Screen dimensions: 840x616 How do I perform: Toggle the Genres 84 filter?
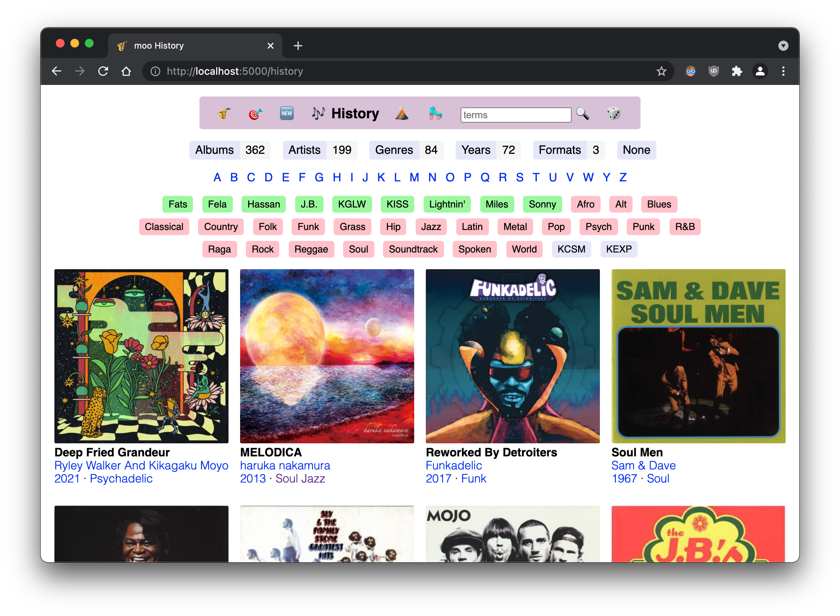coord(406,150)
